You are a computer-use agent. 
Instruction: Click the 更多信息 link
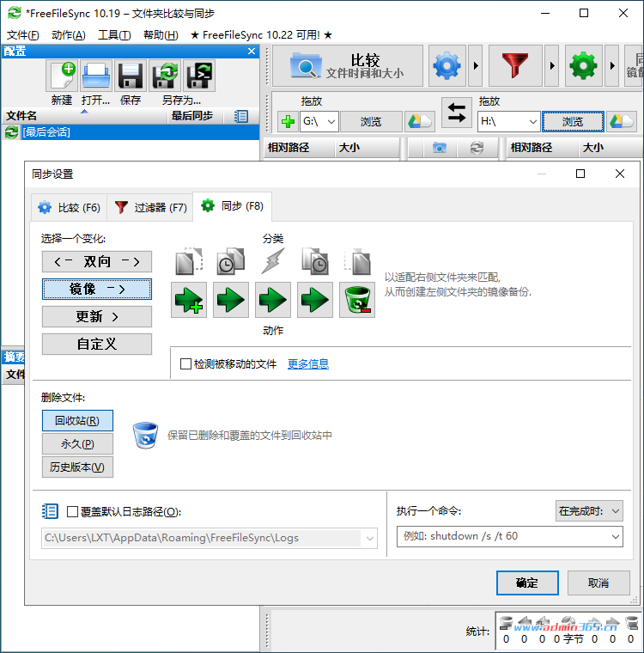coord(308,364)
